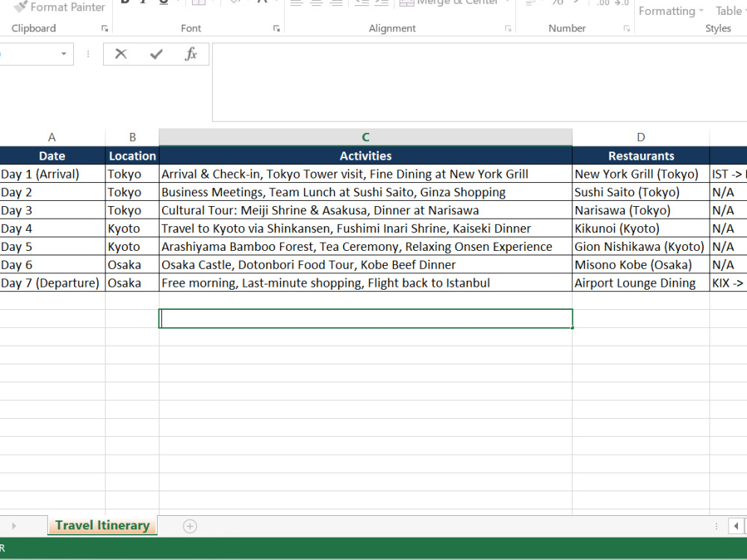Image resolution: width=747 pixels, height=560 pixels.
Task: Select column B header
Action: tap(132, 137)
